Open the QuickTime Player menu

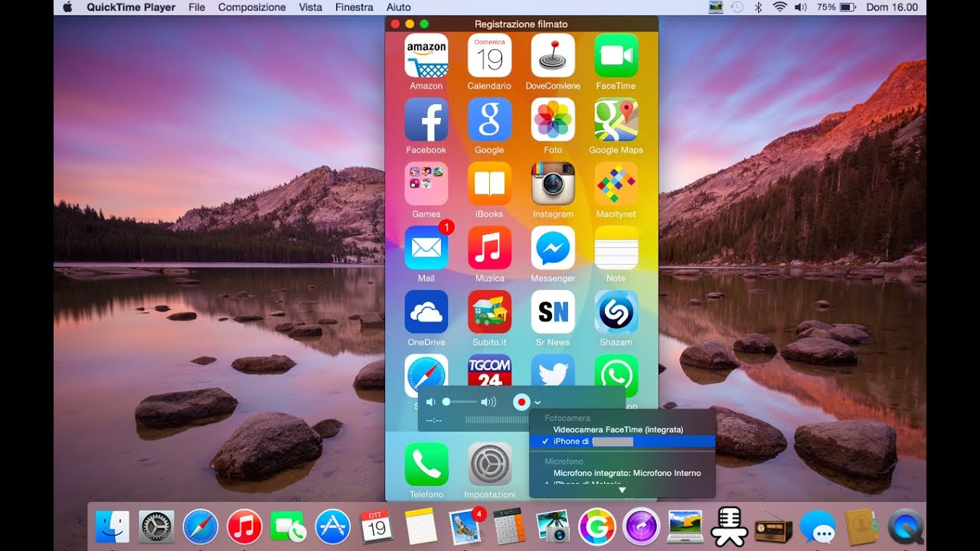(131, 7)
